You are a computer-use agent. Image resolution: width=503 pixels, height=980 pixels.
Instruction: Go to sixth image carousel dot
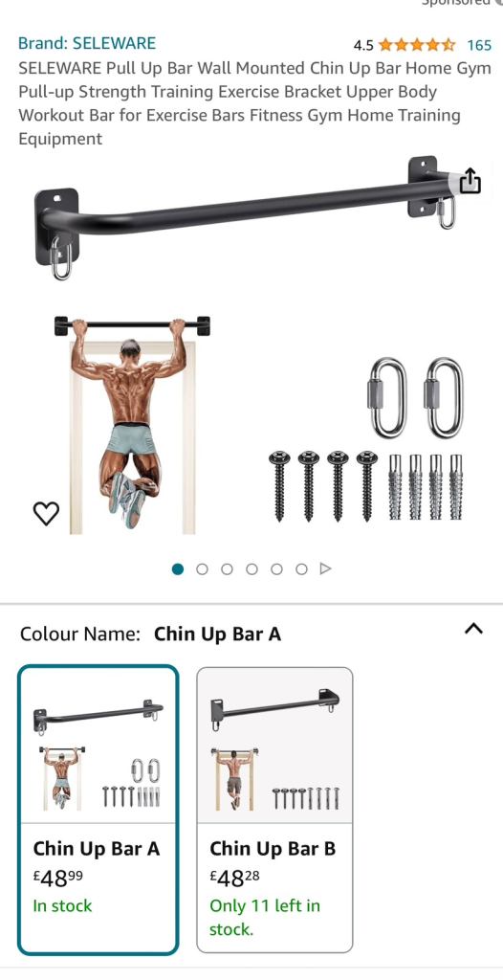[302, 568]
